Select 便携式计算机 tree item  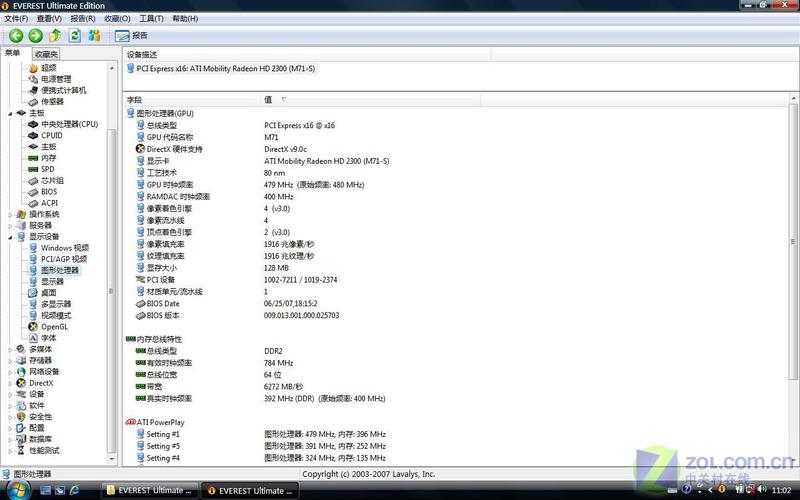[x=63, y=90]
